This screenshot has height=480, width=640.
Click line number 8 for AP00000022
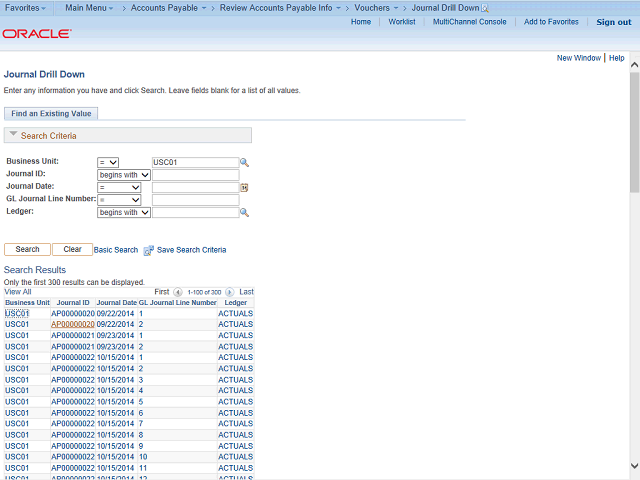coord(141,435)
